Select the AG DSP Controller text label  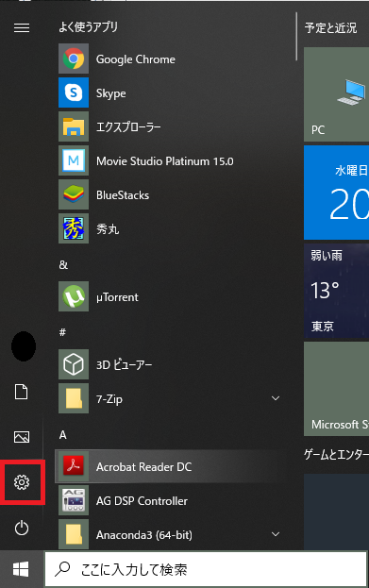coord(142,500)
